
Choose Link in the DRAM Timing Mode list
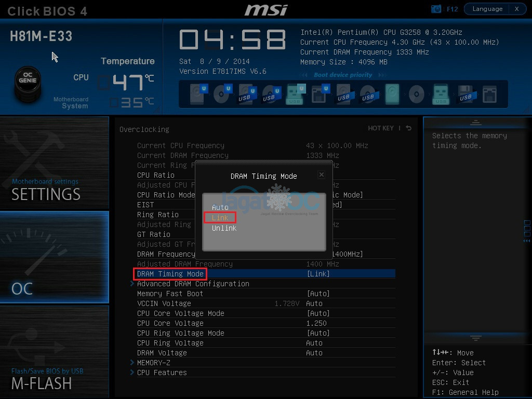click(220, 218)
